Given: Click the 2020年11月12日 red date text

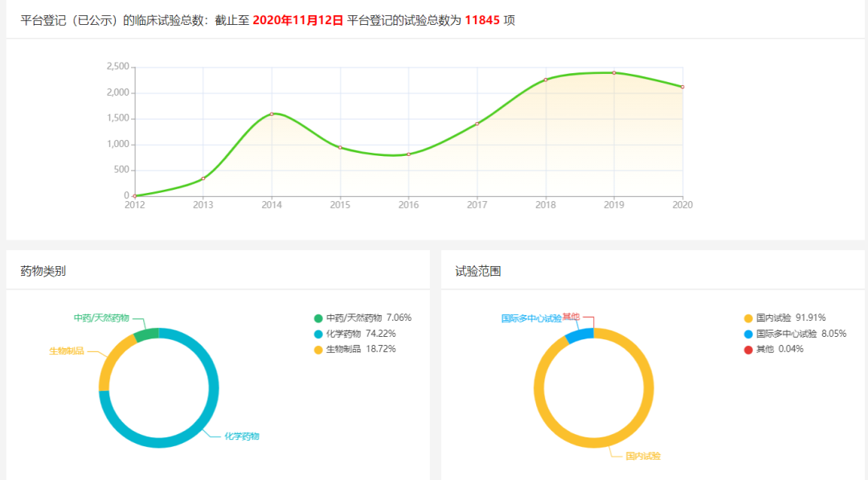Looking at the screenshot, I should (297, 20).
